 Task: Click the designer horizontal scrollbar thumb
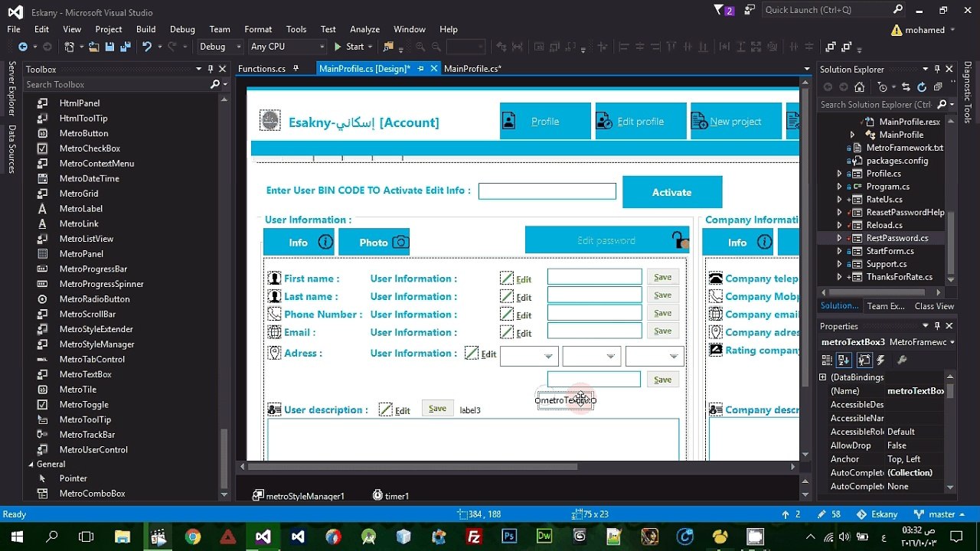click(x=413, y=466)
